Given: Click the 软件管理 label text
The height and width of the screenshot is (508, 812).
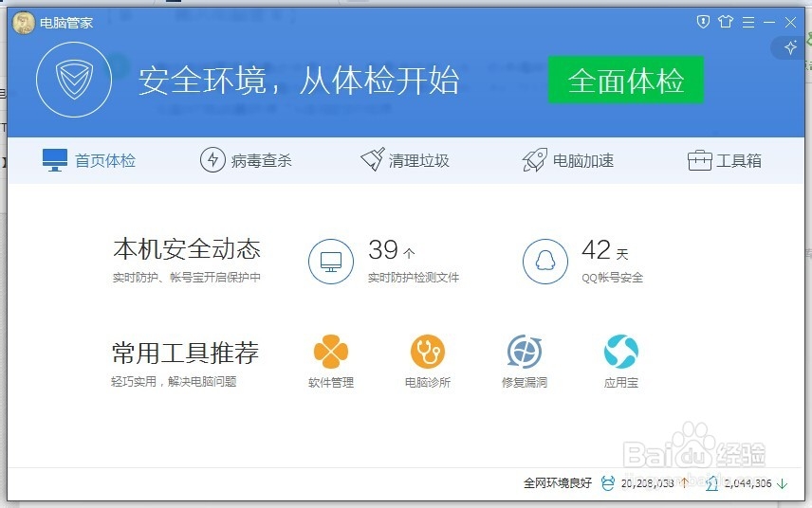Looking at the screenshot, I should [x=331, y=382].
